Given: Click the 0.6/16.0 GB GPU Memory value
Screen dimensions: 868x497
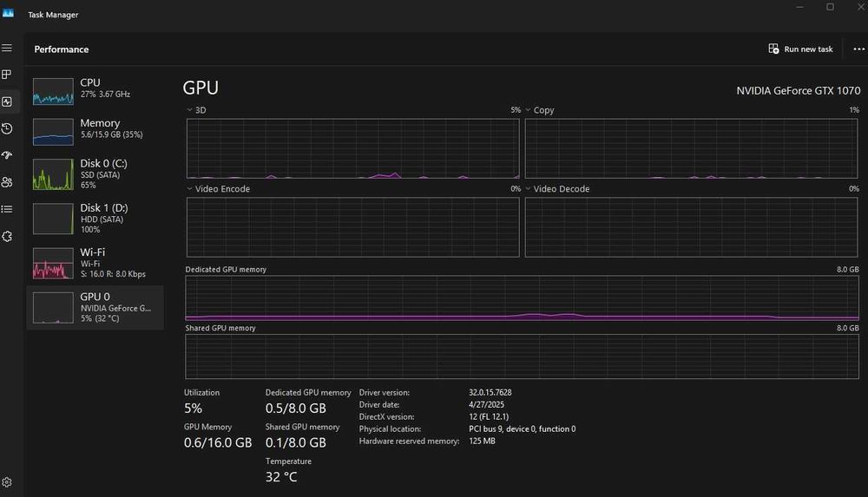Looking at the screenshot, I should (x=218, y=442).
